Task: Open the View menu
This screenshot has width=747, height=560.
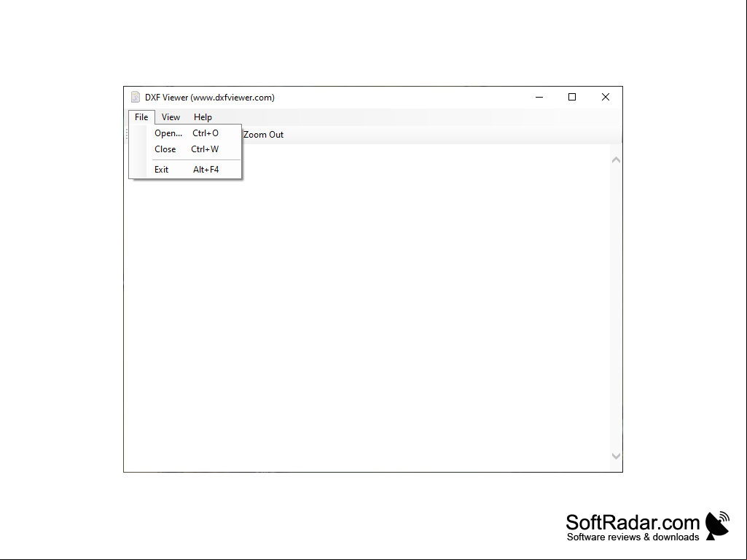Action: coord(171,117)
